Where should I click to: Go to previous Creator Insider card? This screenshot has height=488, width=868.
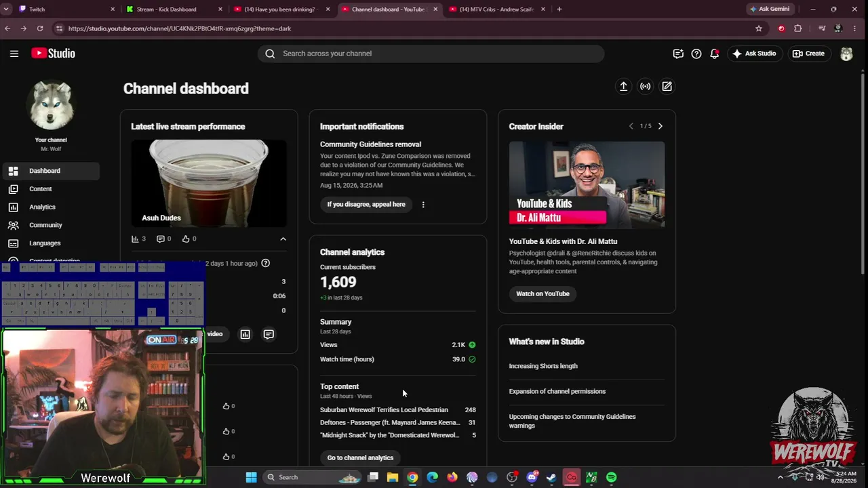coord(631,126)
